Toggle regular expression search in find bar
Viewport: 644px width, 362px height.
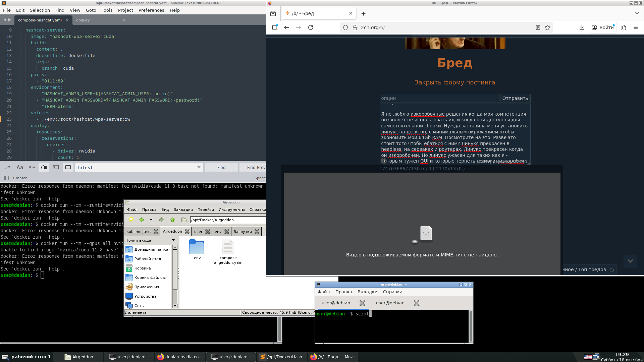click(8, 167)
